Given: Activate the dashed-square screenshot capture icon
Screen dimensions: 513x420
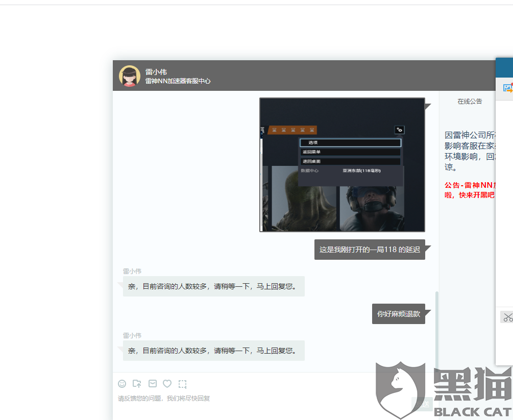Looking at the screenshot, I should (x=183, y=384).
